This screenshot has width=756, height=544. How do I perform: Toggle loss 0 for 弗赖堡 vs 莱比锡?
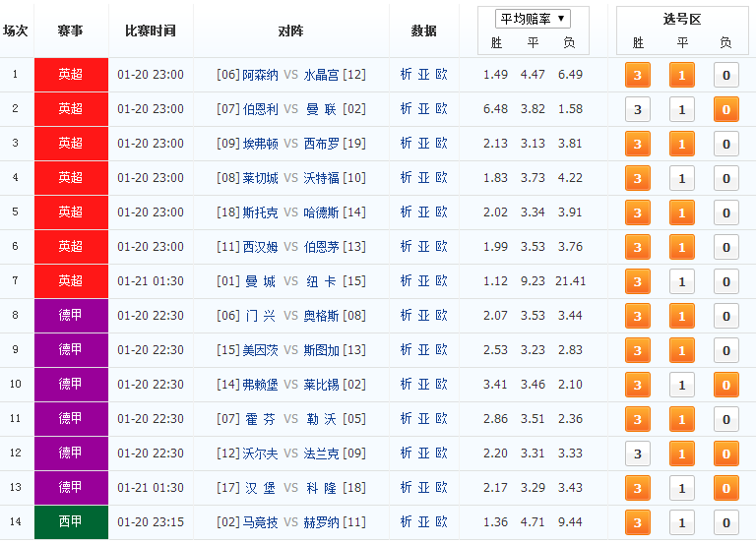coord(726,385)
